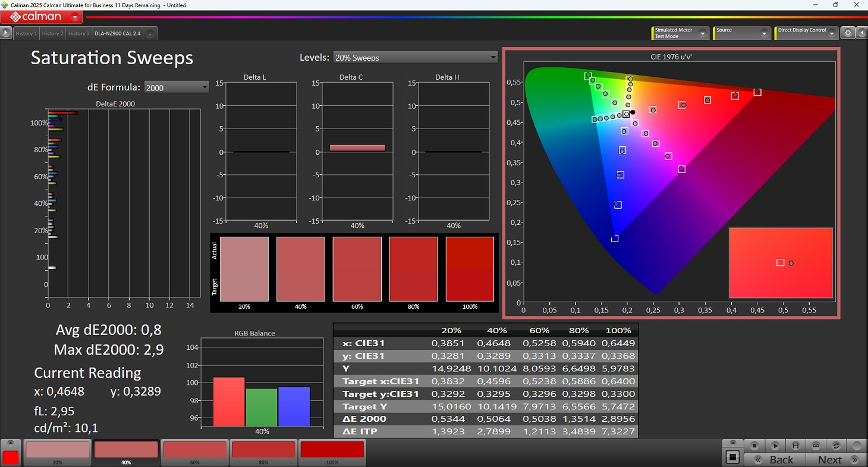Click the add new tab plus icon

(150, 34)
